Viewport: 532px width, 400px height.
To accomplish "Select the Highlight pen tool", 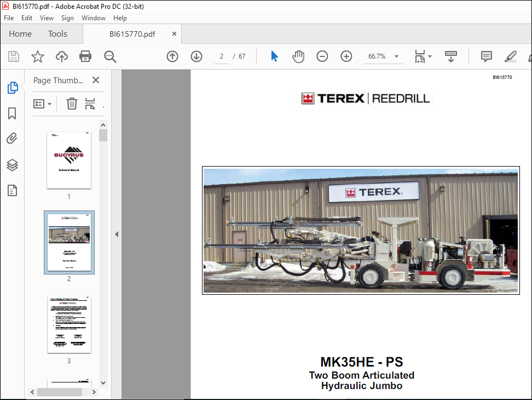I will coord(510,56).
